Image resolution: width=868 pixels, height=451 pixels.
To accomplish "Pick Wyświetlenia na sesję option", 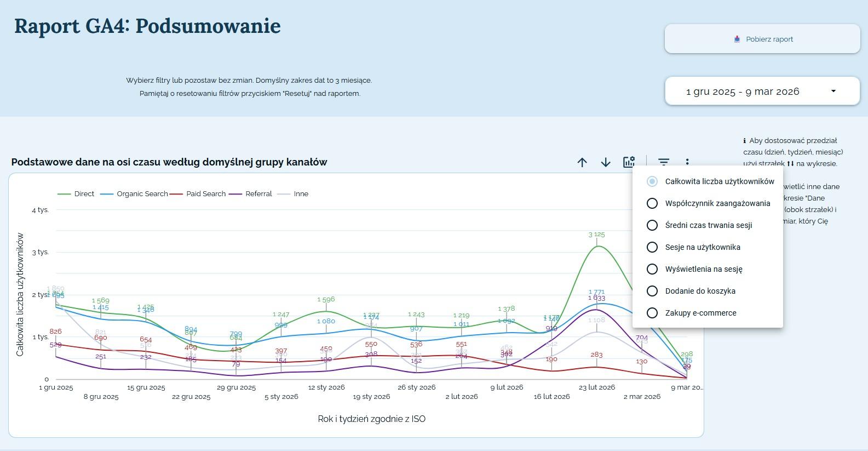I will coord(652,269).
